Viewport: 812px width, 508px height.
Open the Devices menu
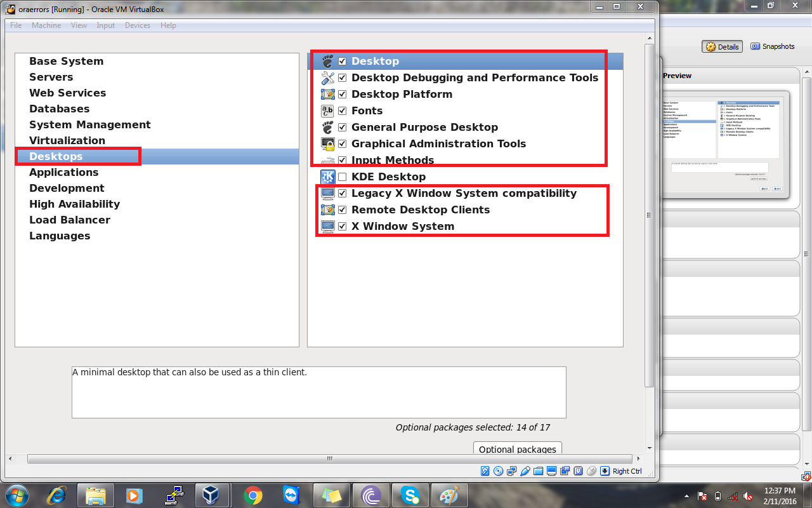pyautogui.click(x=138, y=25)
